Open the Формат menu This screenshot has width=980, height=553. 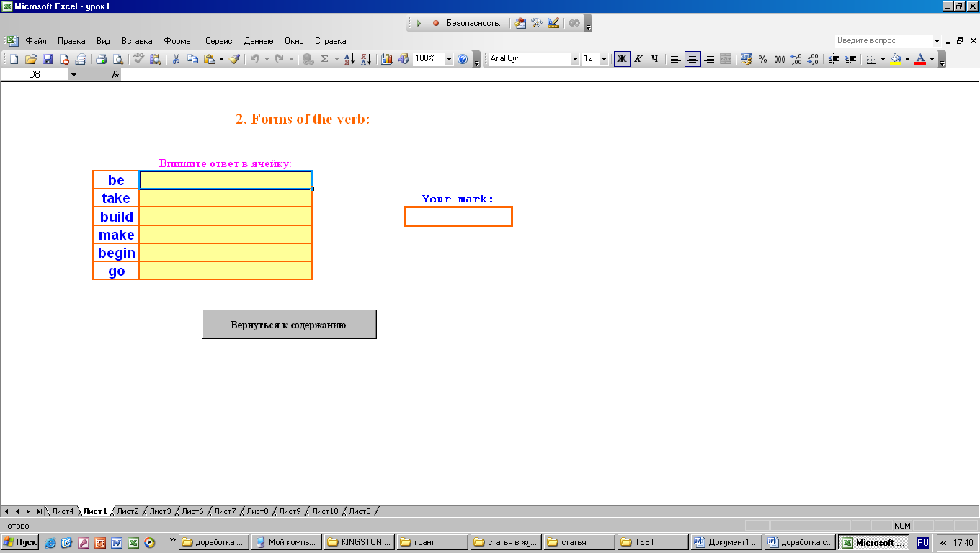click(x=179, y=41)
